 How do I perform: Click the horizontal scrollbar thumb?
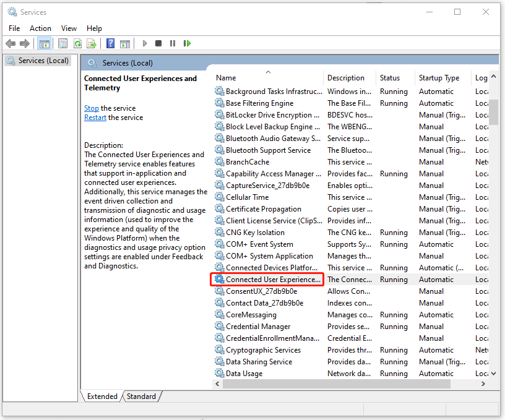(x=337, y=384)
